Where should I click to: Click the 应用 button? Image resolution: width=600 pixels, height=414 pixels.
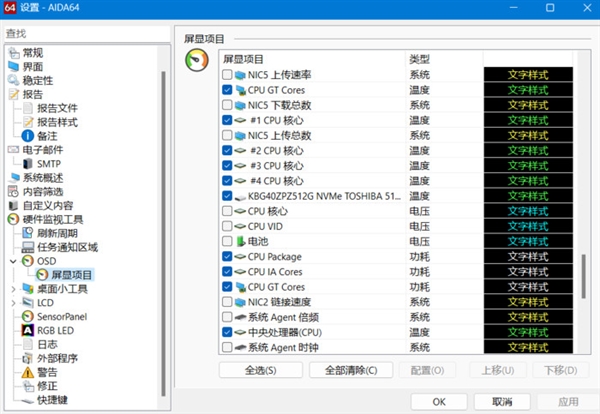(568, 402)
